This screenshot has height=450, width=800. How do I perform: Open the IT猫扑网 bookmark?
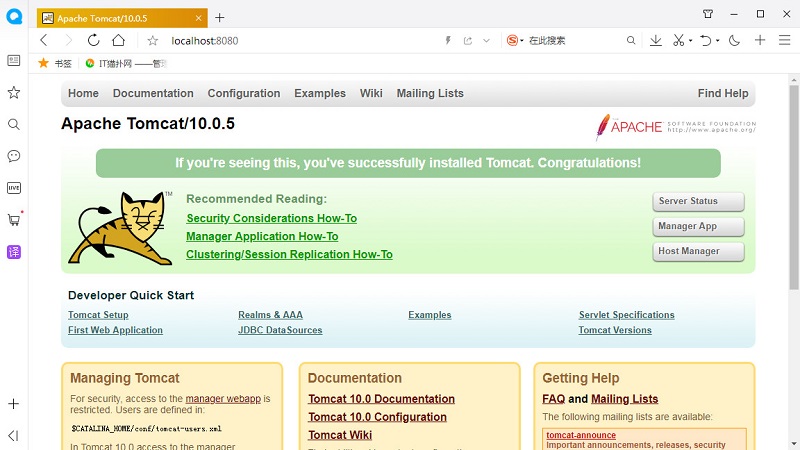[126, 63]
